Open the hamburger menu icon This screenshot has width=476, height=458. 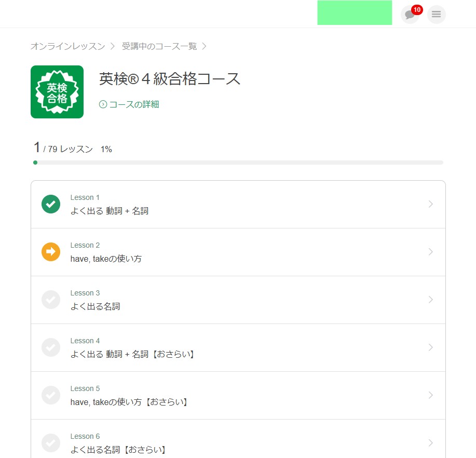[436, 15]
